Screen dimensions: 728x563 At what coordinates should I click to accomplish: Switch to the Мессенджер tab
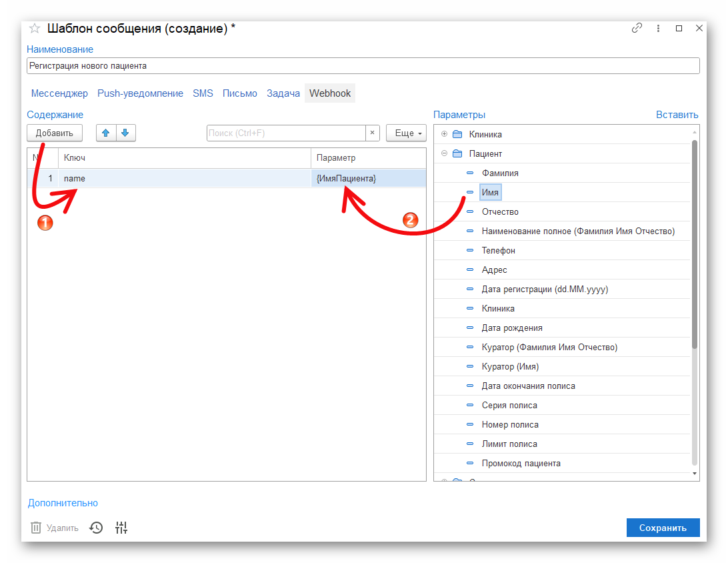point(59,93)
